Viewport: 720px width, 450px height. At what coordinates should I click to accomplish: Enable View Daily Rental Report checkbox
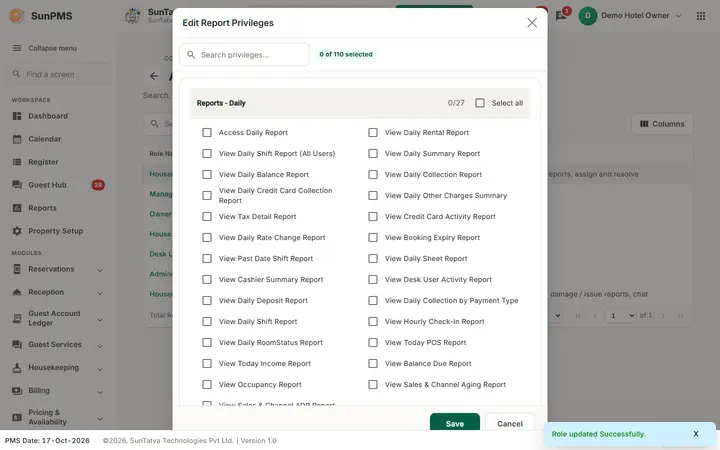pos(373,133)
